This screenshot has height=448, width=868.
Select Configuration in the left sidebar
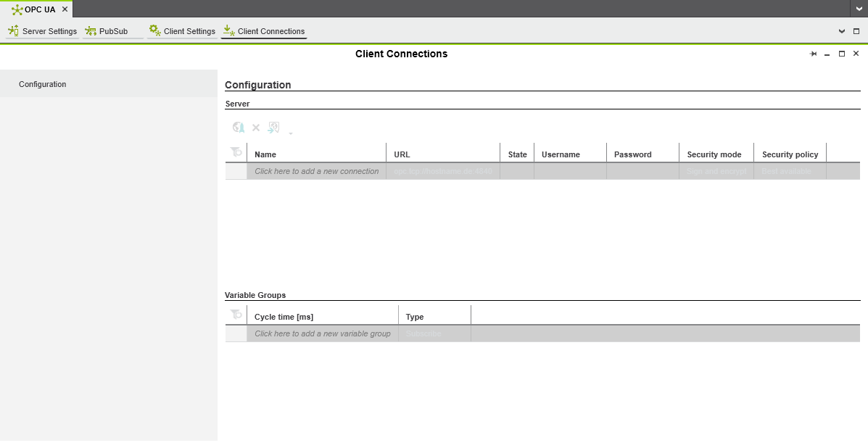(109, 84)
